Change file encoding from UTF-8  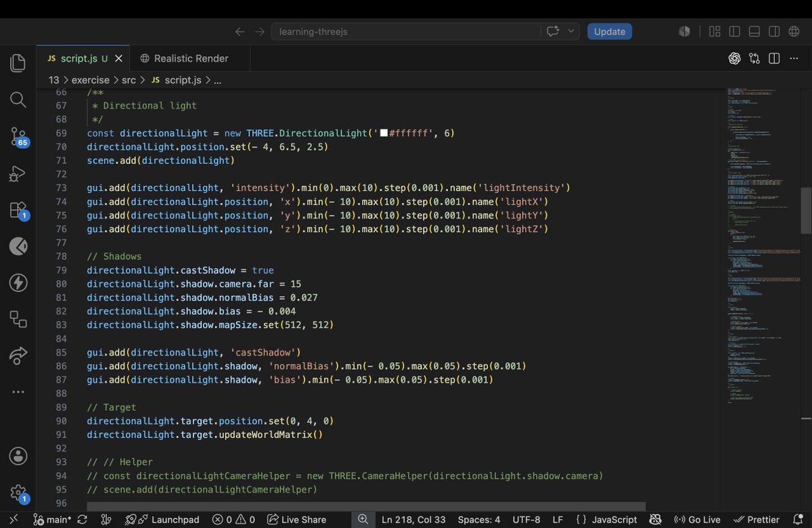click(526, 520)
